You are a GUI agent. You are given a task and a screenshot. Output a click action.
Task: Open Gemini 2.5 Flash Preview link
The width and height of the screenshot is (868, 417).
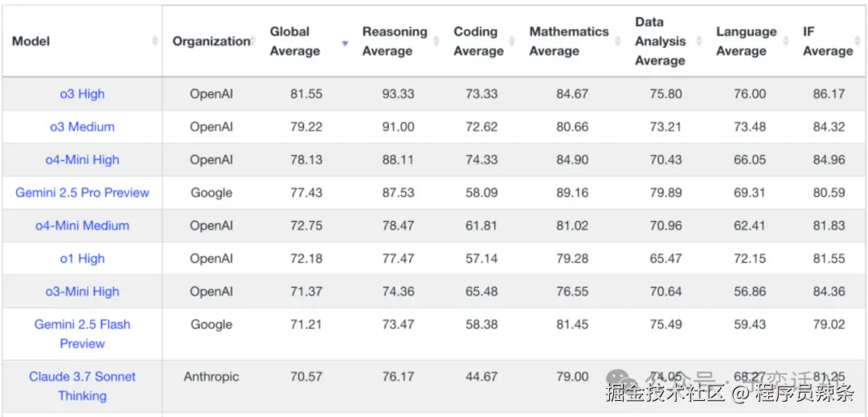[82, 333]
